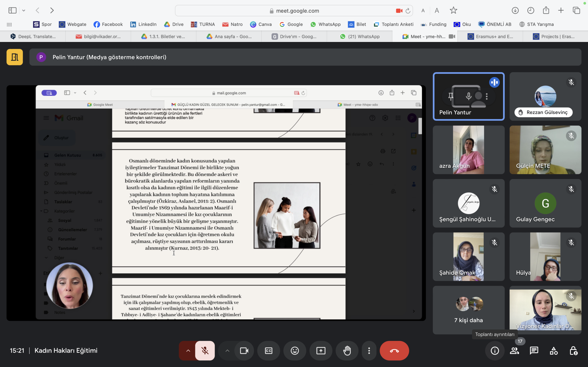Expand video settings chevron beside camera
The height and width of the screenshot is (367, 588).
tap(227, 350)
